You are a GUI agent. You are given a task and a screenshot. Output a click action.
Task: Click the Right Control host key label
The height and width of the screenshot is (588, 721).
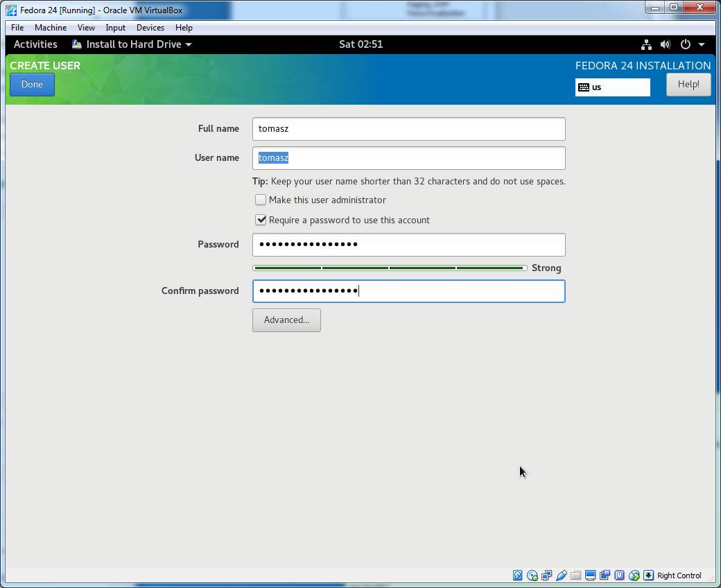[x=679, y=576]
